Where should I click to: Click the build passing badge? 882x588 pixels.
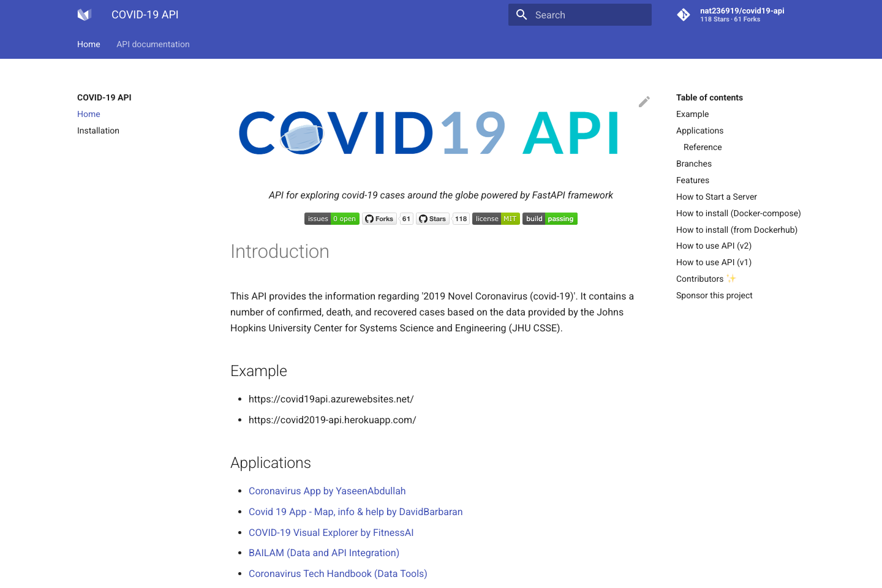point(549,219)
